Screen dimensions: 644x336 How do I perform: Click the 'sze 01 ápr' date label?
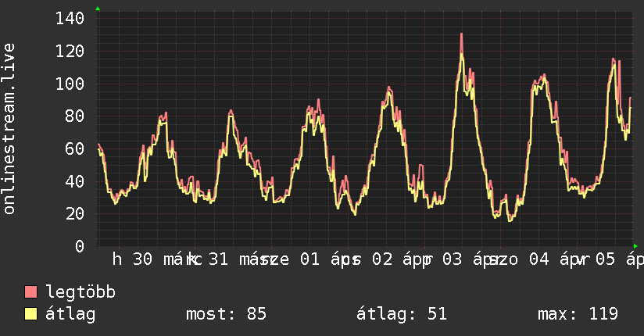pyautogui.click(x=310, y=259)
